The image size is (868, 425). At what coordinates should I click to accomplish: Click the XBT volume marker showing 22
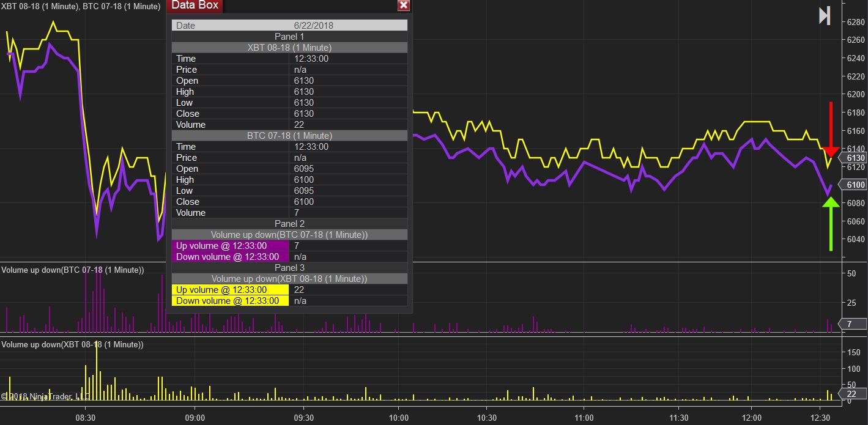(x=853, y=393)
